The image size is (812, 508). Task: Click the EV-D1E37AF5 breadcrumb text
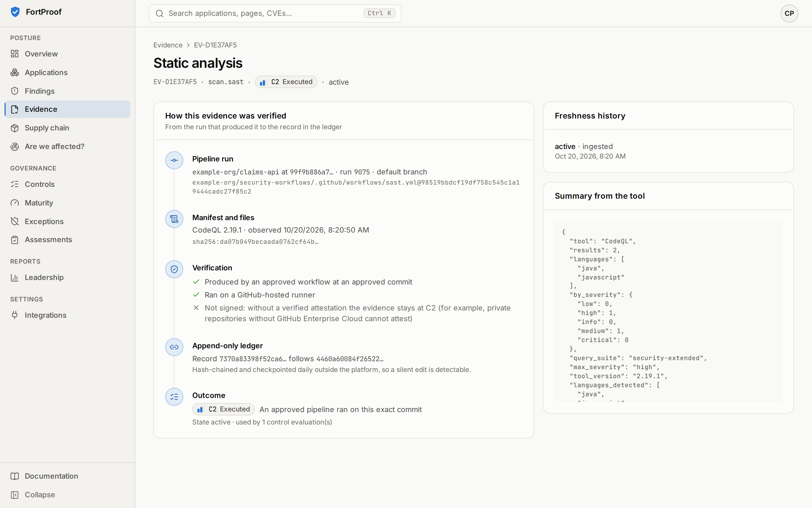(215, 45)
